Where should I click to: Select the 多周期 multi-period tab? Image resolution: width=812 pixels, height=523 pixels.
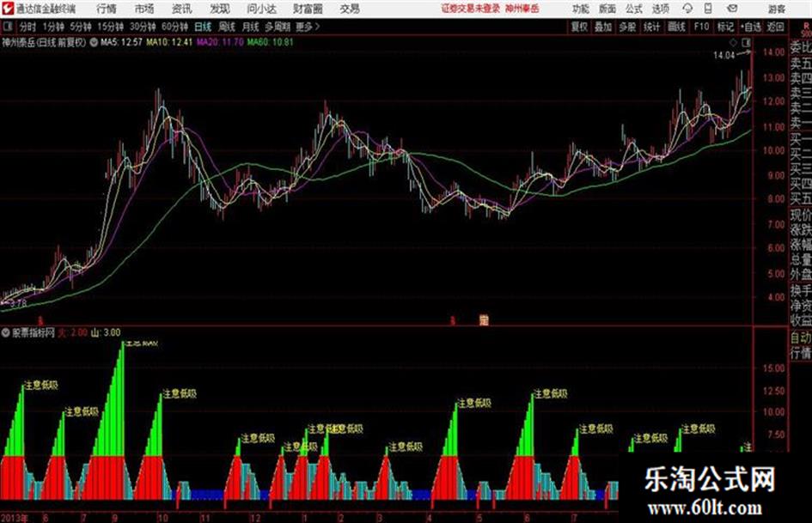[278, 27]
